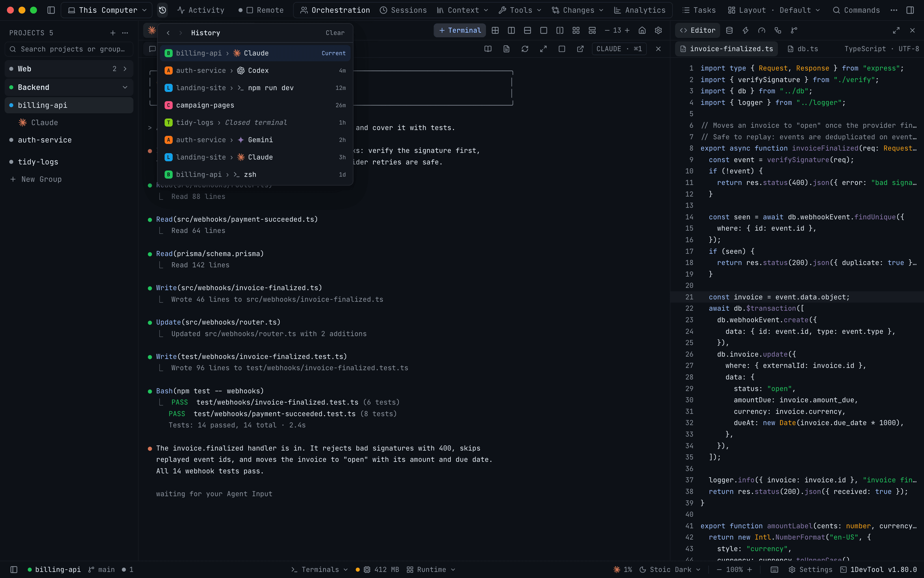Switch to the Orchestration tab
The image size is (924, 578).
click(x=335, y=10)
